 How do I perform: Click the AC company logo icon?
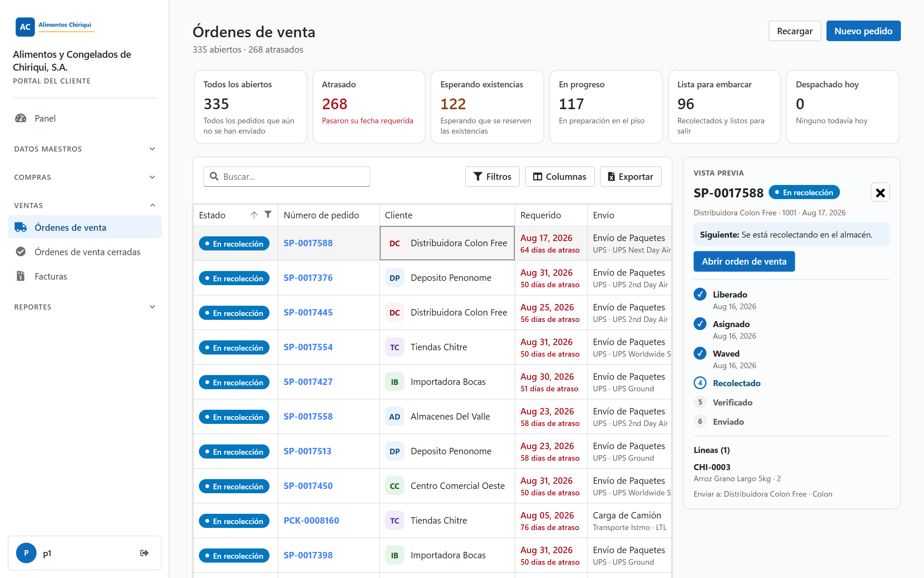(x=25, y=27)
